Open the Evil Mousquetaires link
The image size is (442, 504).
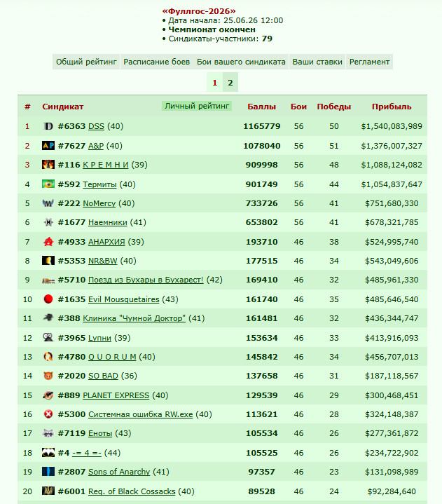pyautogui.click(x=124, y=299)
